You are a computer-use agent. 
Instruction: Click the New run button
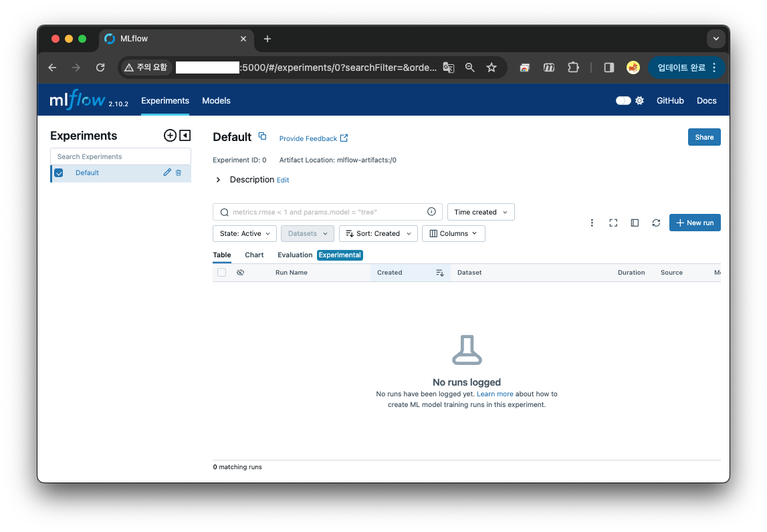(695, 223)
